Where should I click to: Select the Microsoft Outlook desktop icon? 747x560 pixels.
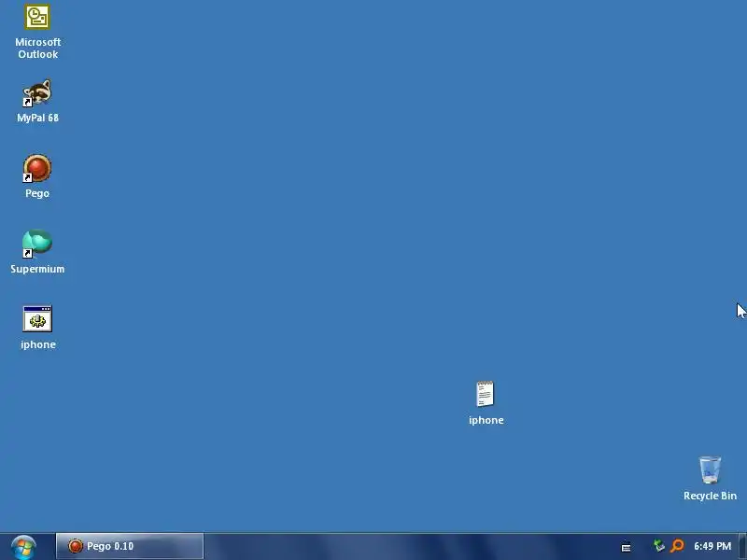coord(37,18)
